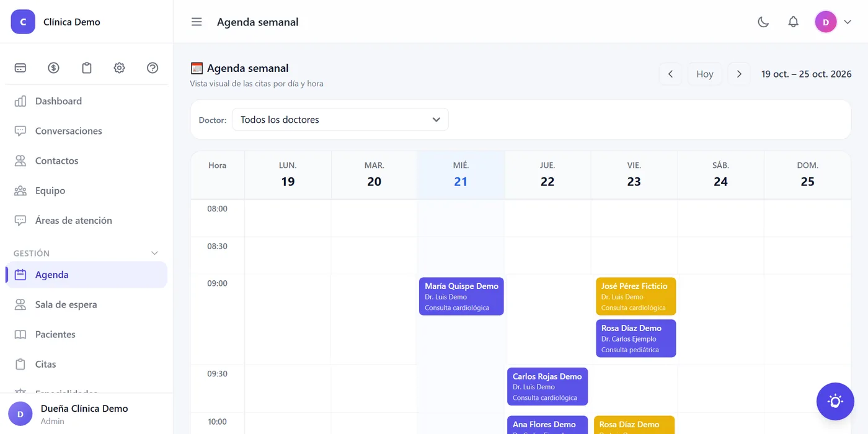This screenshot has width=868, height=434.
Task: Click the Clínica Demo logo icon
Action: tap(23, 22)
